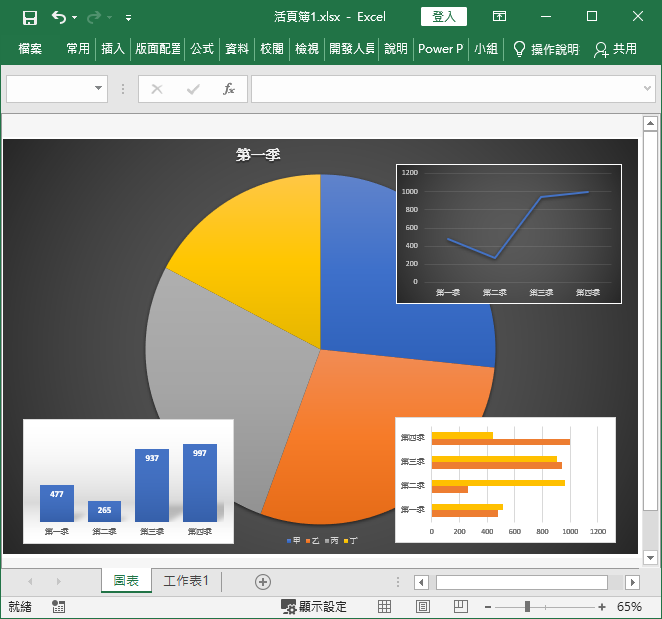Switch to Page Break Preview icon
The width and height of the screenshot is (662, 619).
tap(461, 607)
